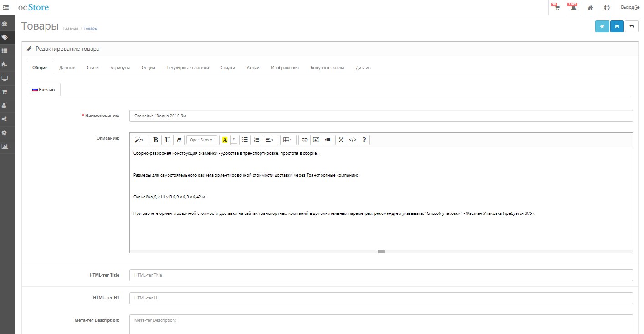Switch to the Атрибуты tab
Image resolution: width=644 pixels, height=334 pixels.
coord(120,68)
